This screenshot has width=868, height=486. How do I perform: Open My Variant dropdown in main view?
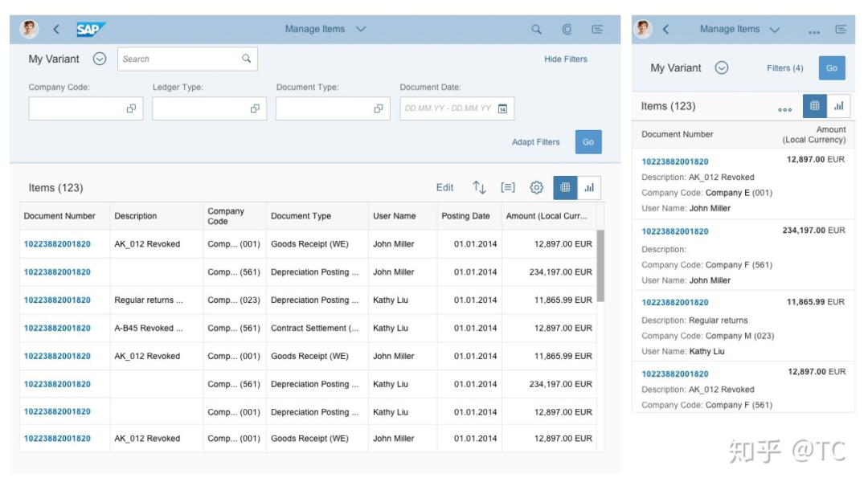point(100,59)
